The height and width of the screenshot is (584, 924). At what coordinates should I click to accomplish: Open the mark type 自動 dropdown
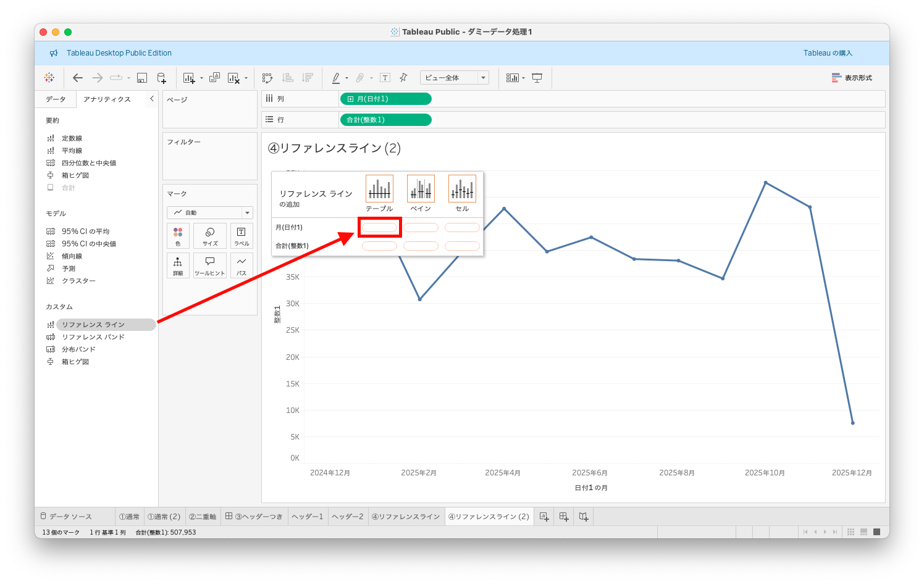[x=210, y=213]
